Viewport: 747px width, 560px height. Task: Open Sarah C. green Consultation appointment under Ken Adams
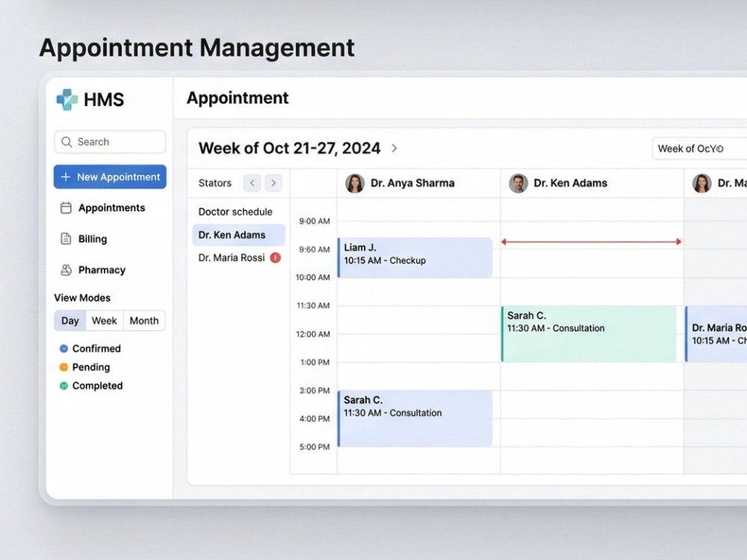589,334
